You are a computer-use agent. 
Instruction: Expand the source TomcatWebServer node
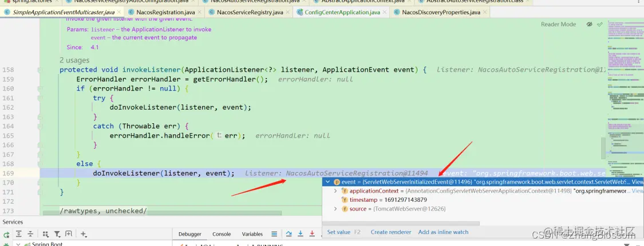click(335, 209)
